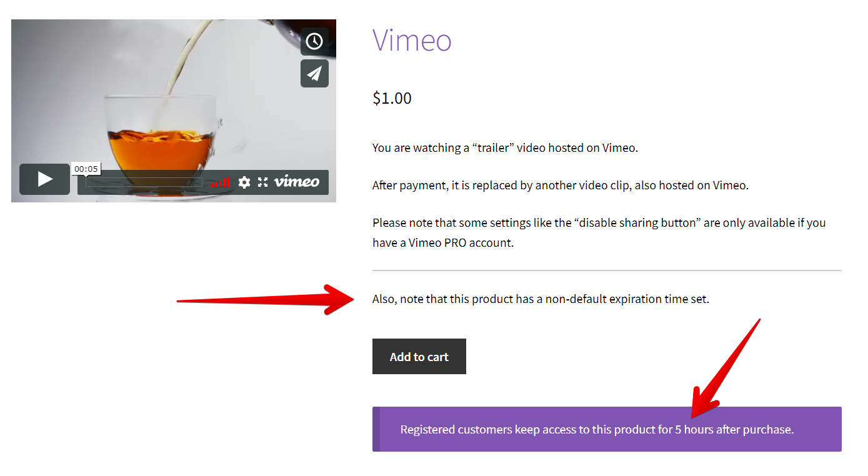The height and width of the screenshot is (476, 868).
Task: Expand playback options via the gear
Action: [x=244, y=182]
